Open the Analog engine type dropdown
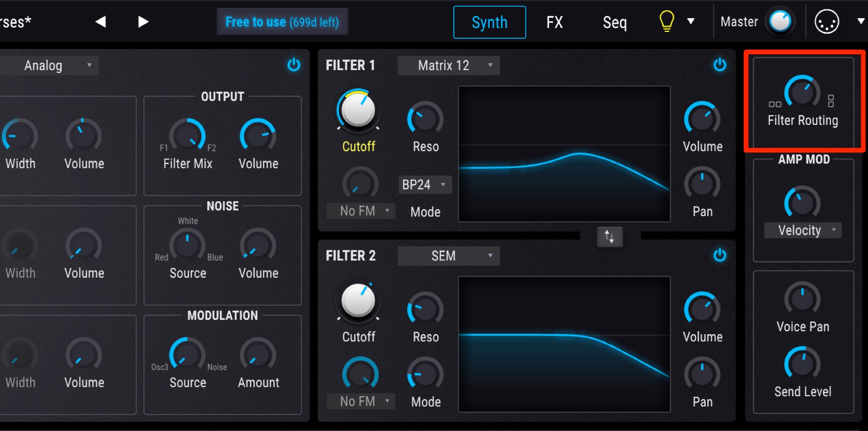The width and height of the screenshot is (868, 431). click(x=49, y=65)
